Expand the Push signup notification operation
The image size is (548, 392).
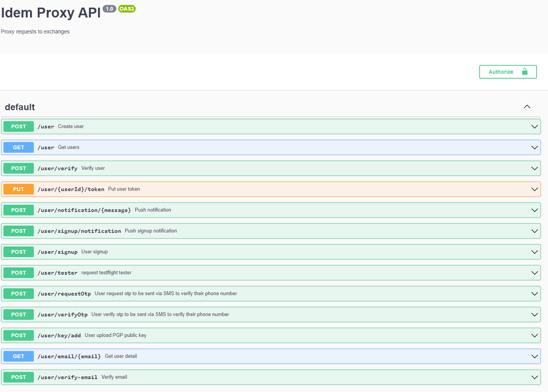534,231
